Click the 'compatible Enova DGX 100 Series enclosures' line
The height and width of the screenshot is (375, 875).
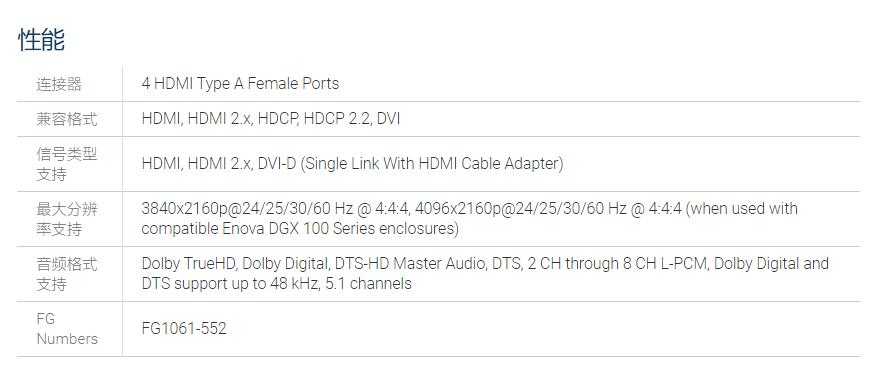click(x=300, y=229)
